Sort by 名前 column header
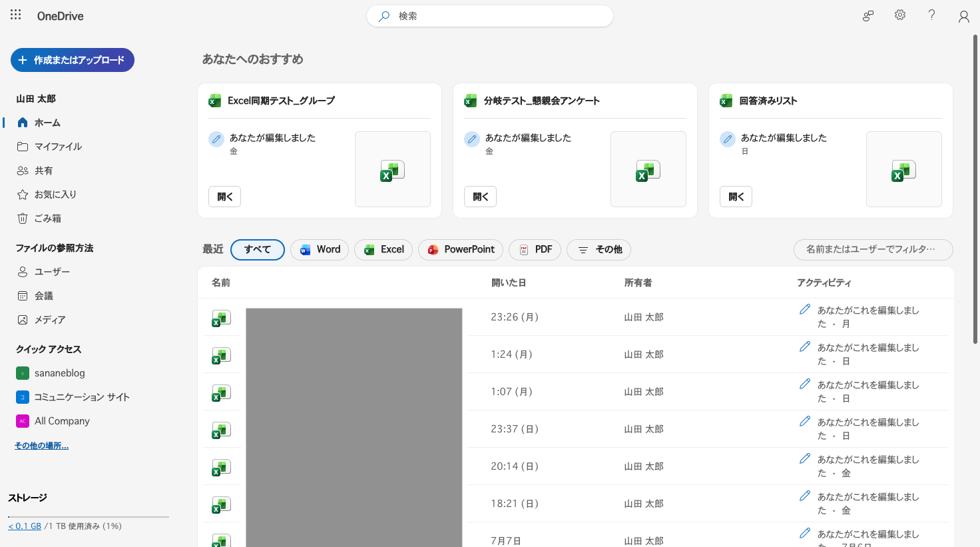The width and height of the screenshot is (980, 547). pyautogui.click(x=221, y=283)
